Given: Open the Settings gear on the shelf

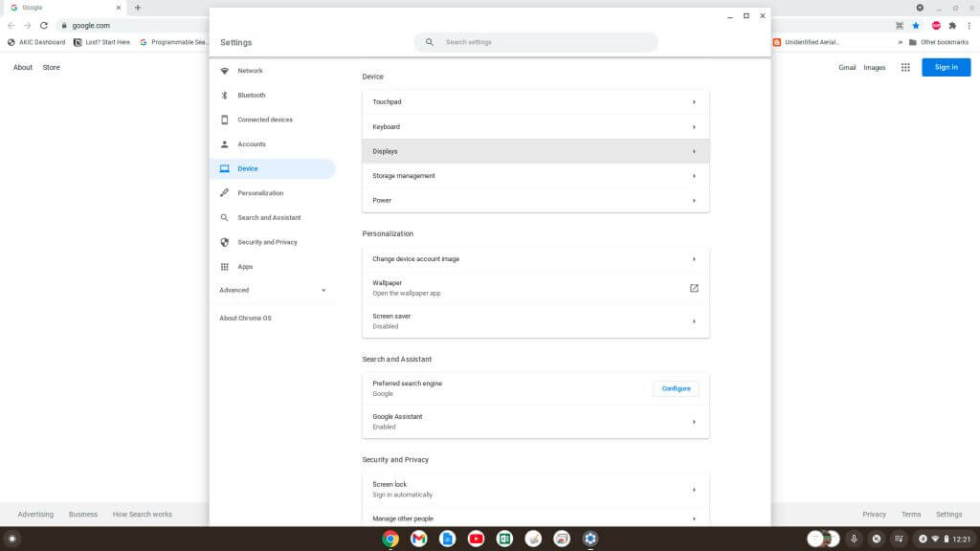Looking at the screenshot, I should [590, 539].
